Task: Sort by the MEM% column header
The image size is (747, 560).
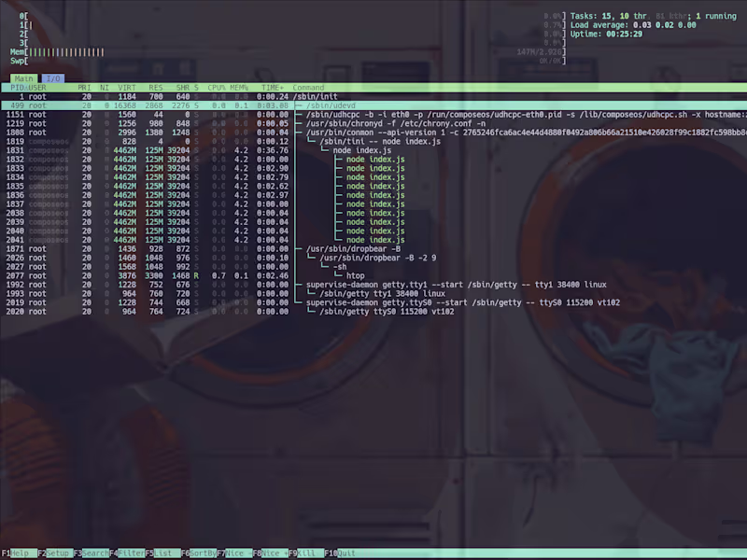Action: [x=239, y=88]
